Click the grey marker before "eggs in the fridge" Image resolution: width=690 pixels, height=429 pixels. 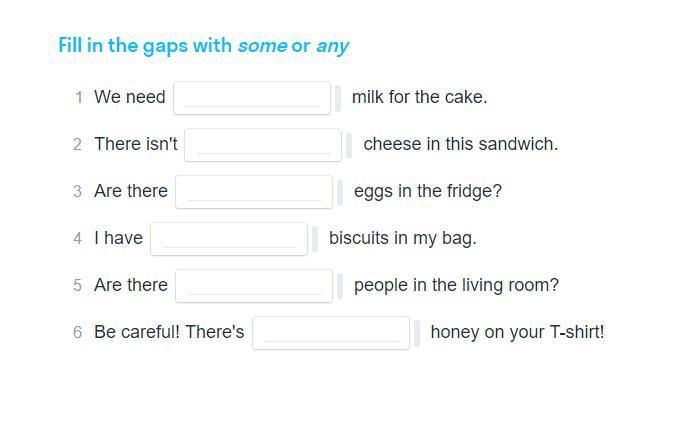(340, 192)
